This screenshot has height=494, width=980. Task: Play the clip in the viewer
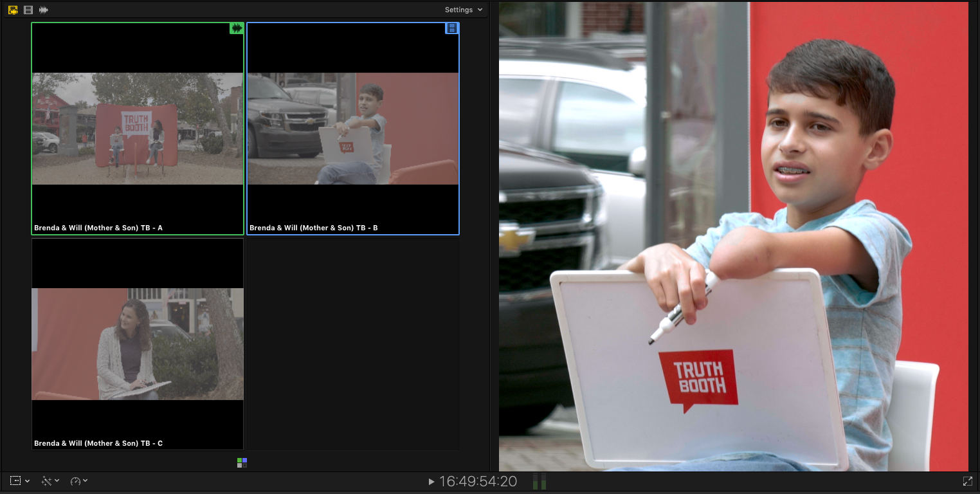click(431, 482)
